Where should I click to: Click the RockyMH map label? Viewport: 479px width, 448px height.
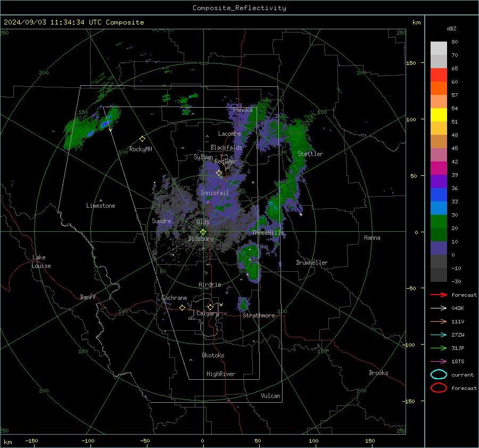141,149
